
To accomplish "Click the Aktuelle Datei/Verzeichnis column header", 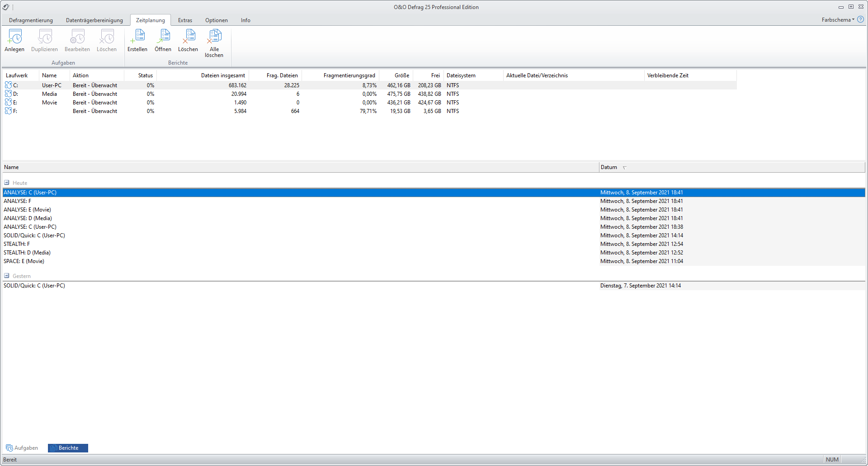I will coord(574,75).
